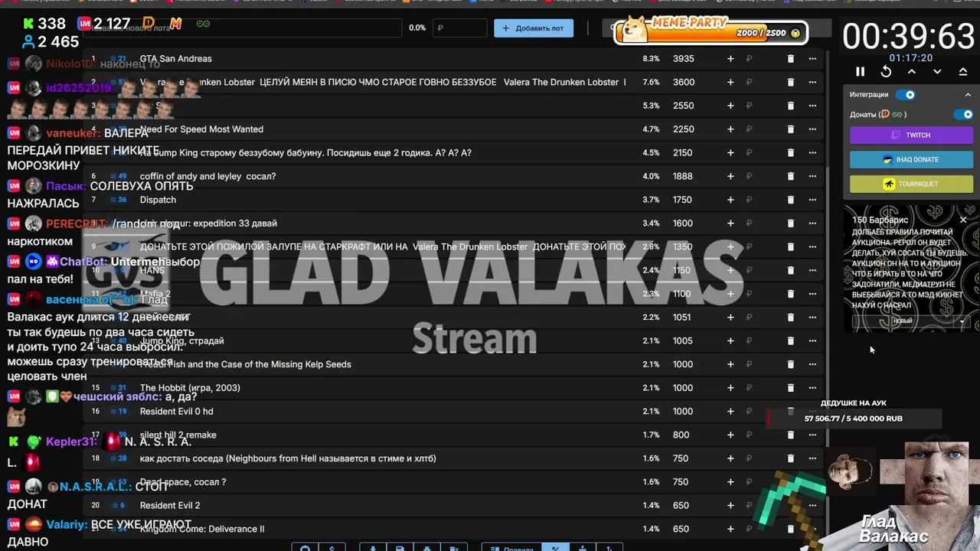Select the Kingdom Come: Deliverance II lot name
Screen dimensions: 980x551
(202, 529)
